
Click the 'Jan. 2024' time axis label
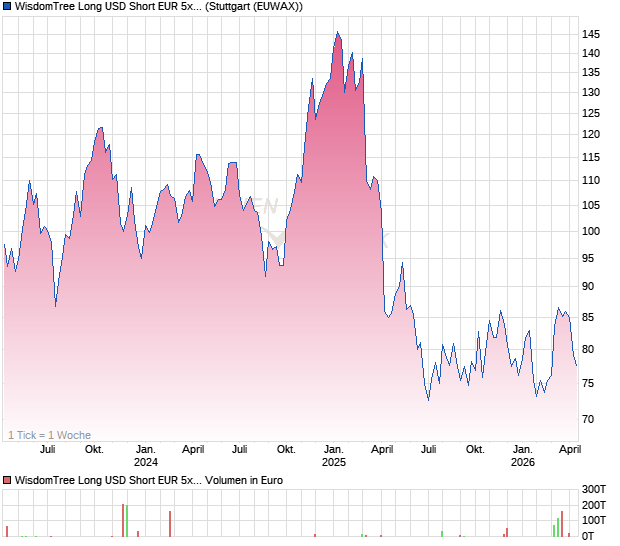(x=146, y=455)
